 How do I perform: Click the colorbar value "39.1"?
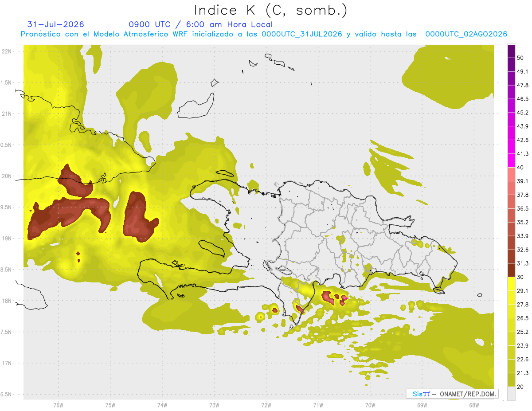coord(523,181)
